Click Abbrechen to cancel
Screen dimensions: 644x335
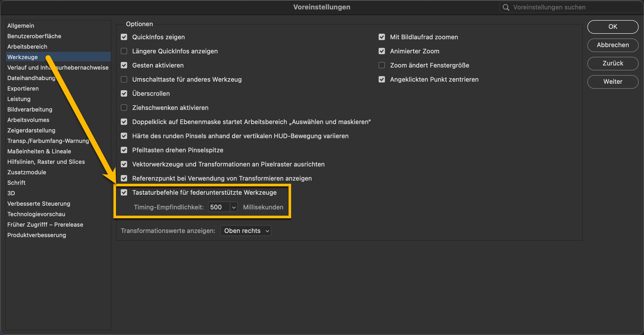613,45
